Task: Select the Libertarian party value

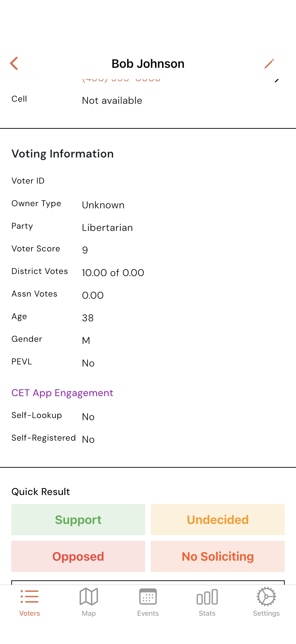Action: click(x=107, y=228)
